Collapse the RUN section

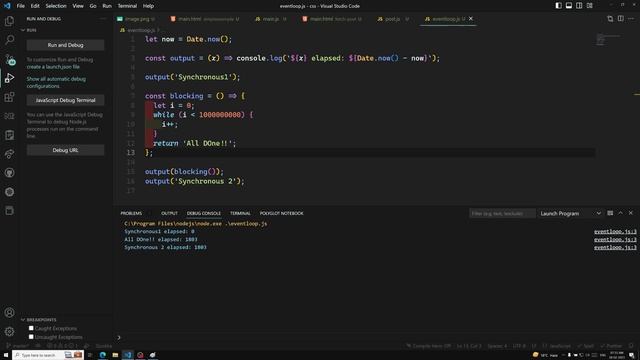point(23,30)
